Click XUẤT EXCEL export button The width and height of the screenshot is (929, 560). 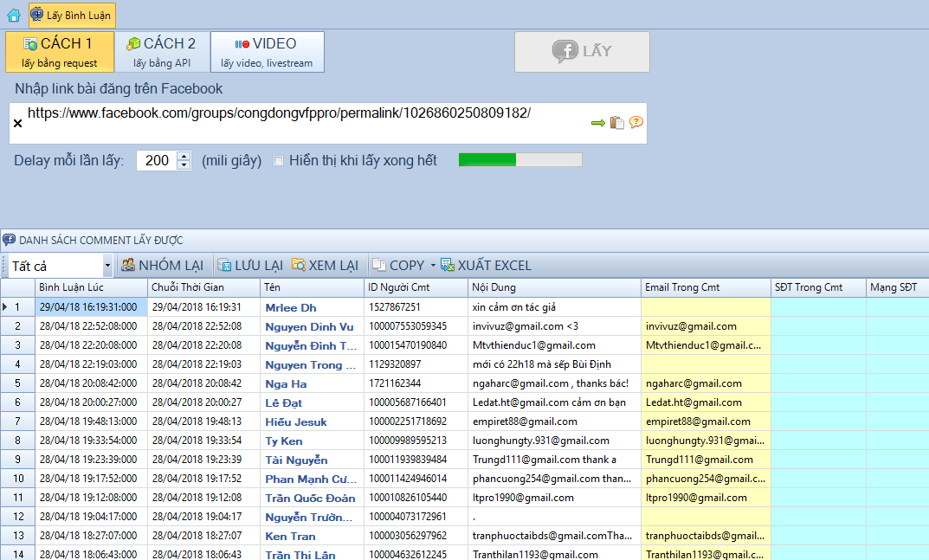point(486,266)
